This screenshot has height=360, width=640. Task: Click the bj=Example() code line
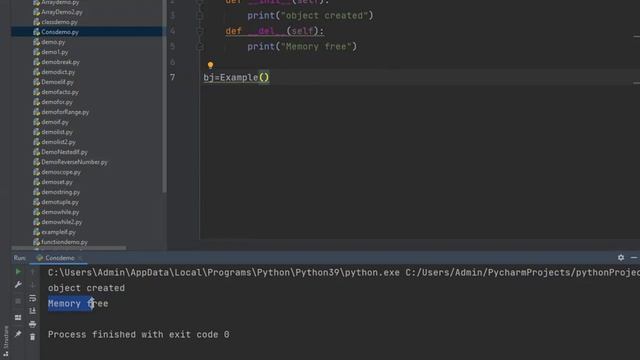click(236, 78)
